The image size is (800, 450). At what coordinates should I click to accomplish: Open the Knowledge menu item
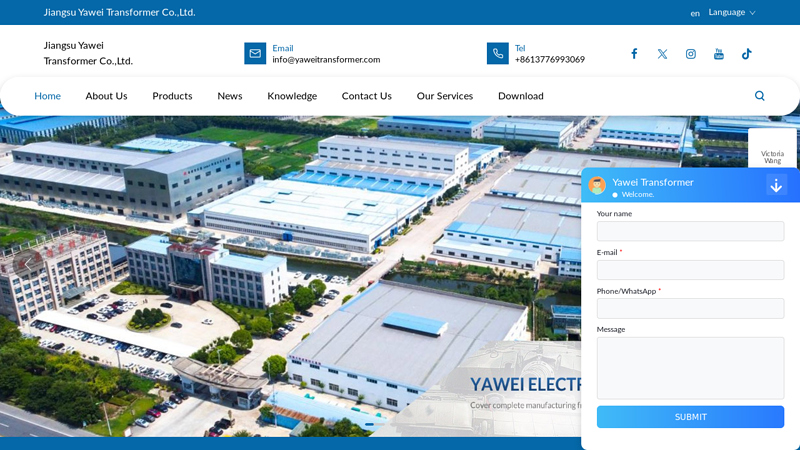292,96
